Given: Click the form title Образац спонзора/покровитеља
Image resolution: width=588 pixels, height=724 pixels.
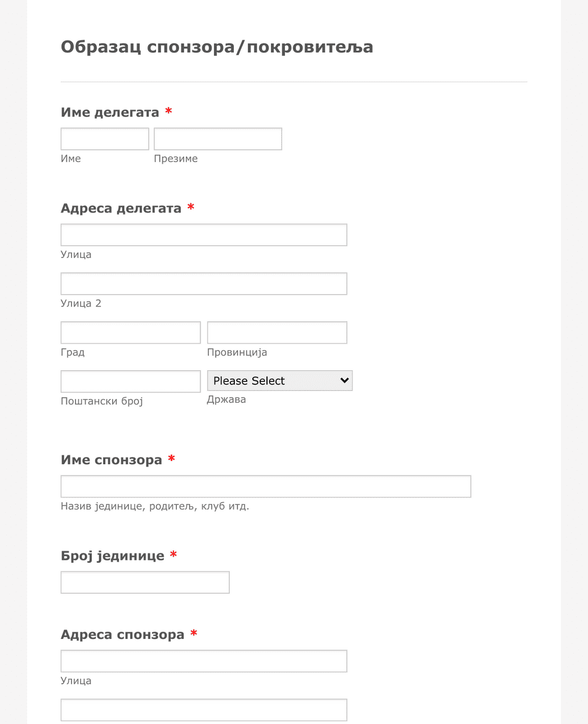Looking at the screenshot, I should tap(217, 47).
